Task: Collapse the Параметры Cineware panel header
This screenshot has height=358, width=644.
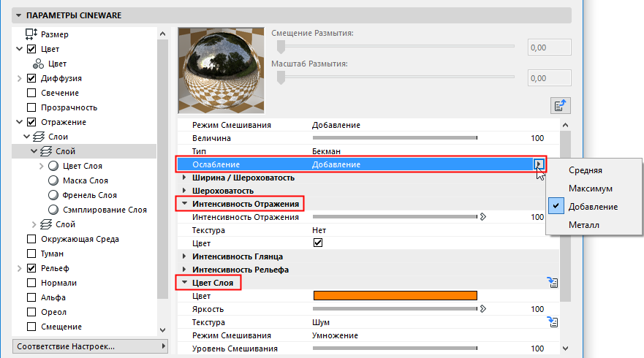Action: (x=18, y=15)
